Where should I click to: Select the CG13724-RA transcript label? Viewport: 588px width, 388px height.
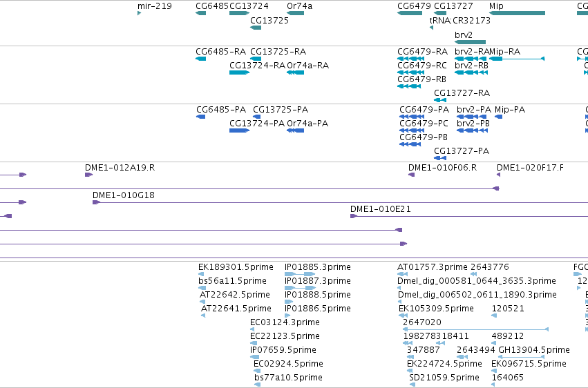coord(257,65)
